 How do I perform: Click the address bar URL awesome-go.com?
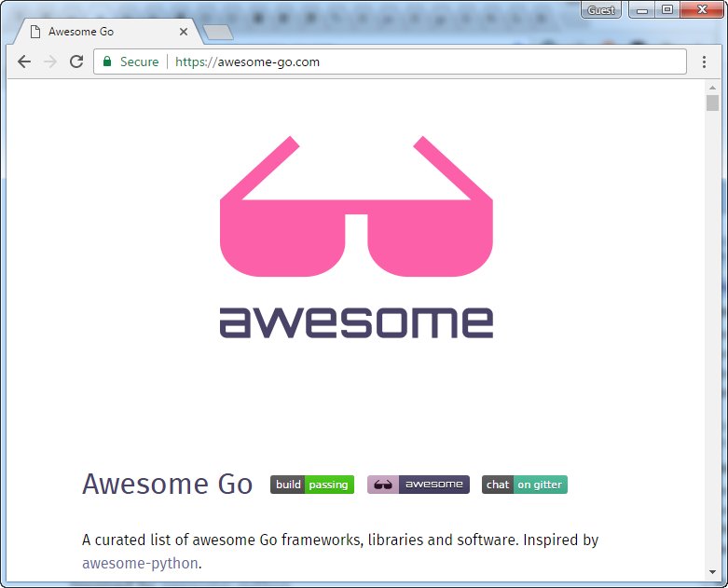(247, 62)
